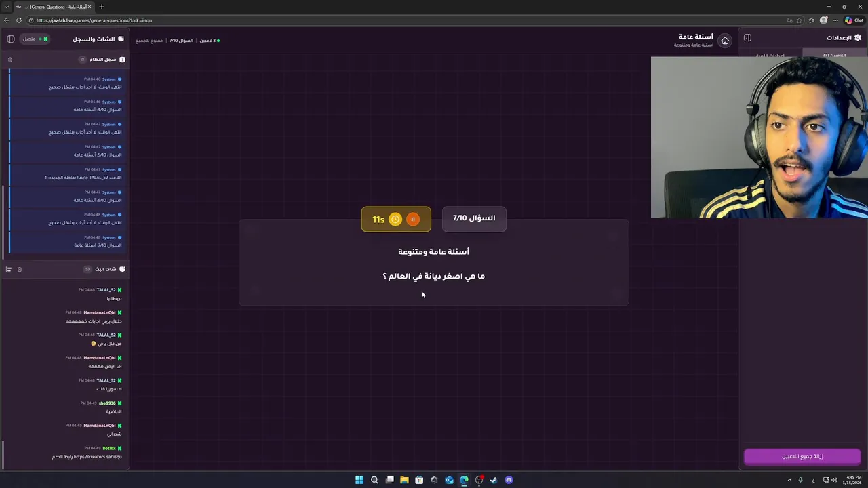The height and width of the screenshot is (488, 868).
Task: Open Discord from taskbar
Action: click(509, 480)
